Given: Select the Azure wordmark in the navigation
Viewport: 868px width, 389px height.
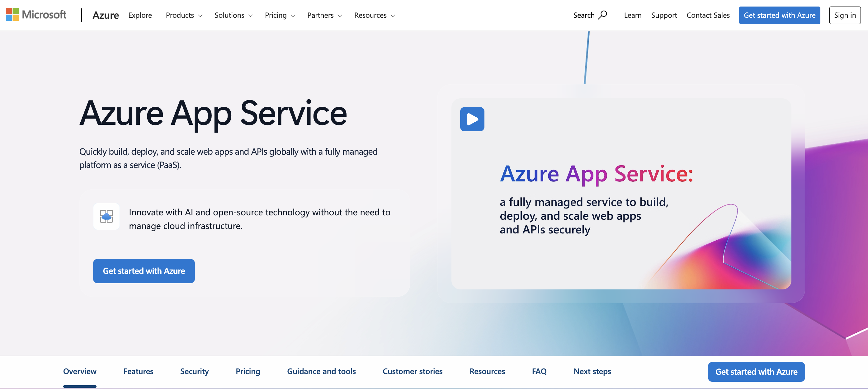Looking at the screenshot, I should pyautogui.click(x=106, y=15).
